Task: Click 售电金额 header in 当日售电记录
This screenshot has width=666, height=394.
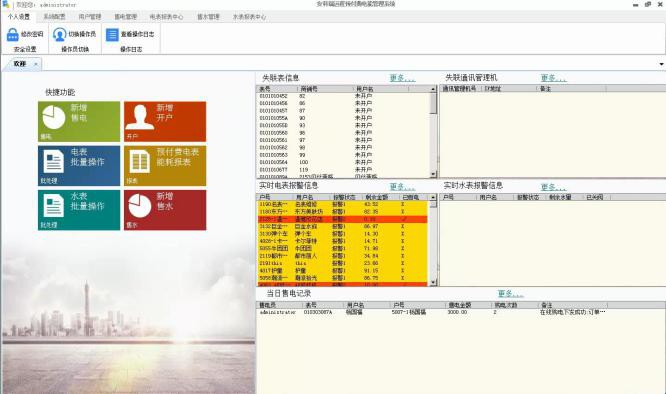Action: (468, 305)
